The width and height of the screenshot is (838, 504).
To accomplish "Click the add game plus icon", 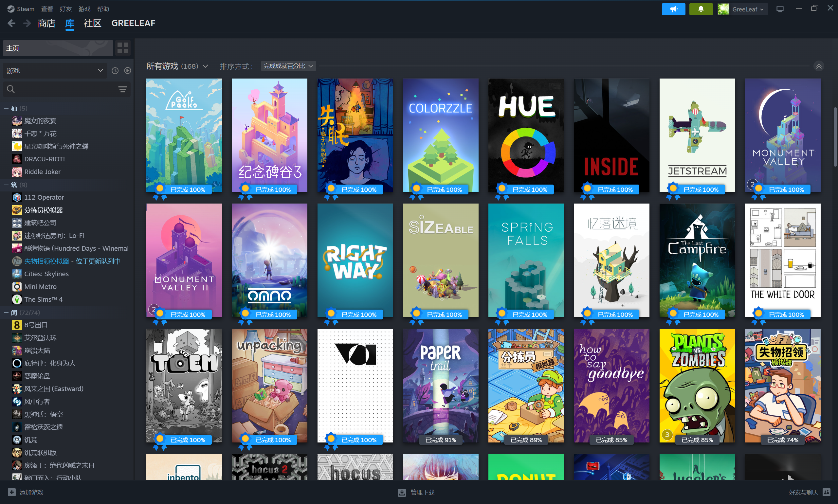I will (x=12, y=492).
